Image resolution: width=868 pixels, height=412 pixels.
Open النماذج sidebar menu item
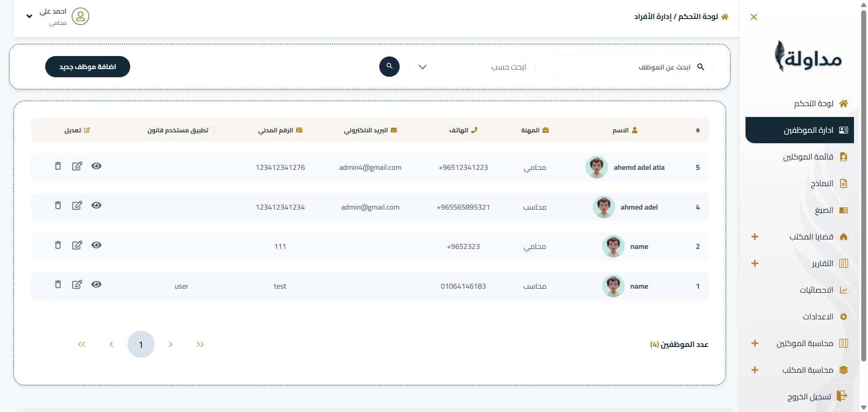click(800, 183)
